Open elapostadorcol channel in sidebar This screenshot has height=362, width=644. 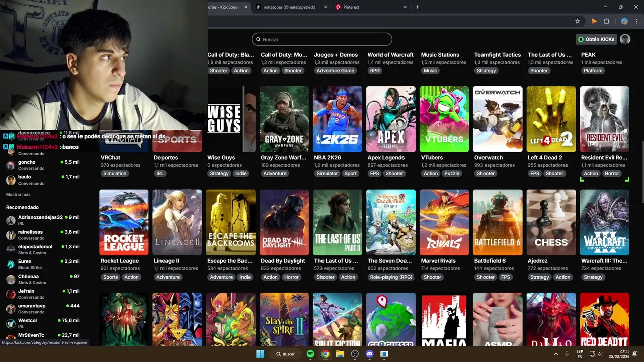coord(43,249)
